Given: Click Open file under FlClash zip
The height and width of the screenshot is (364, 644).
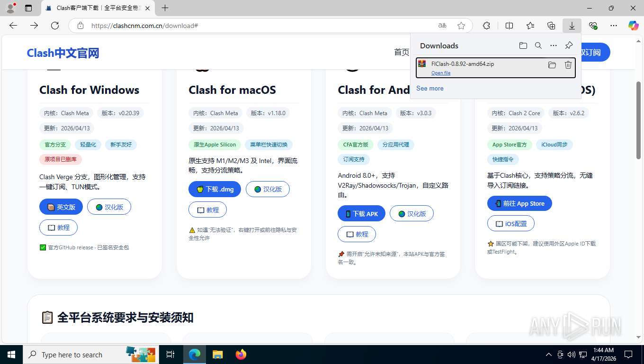Looking at the screenshot, I should click(x=441, y=73).
